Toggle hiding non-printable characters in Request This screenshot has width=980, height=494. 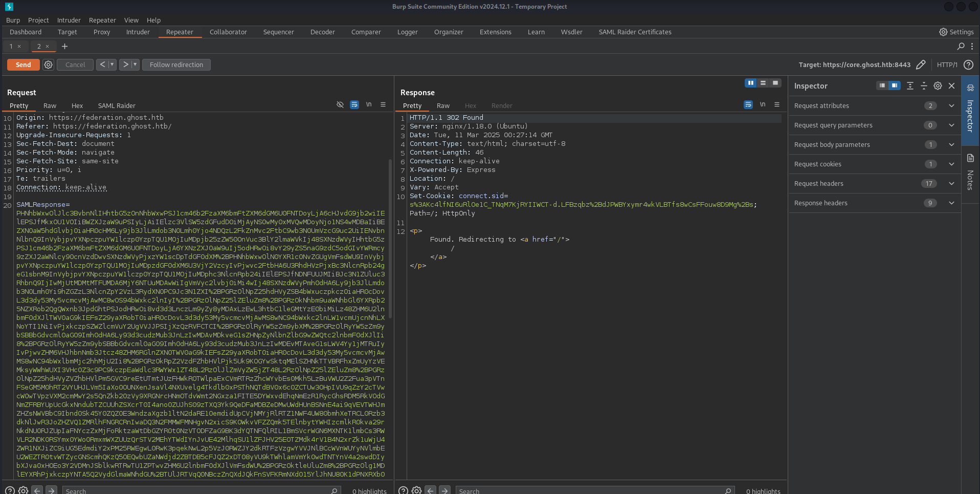click(x=340, y=104)
